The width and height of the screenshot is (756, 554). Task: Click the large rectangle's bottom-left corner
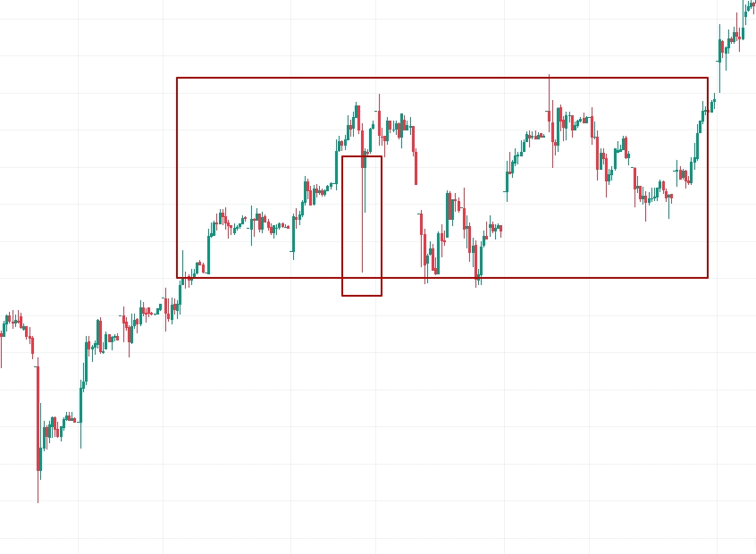pos(177,277)
